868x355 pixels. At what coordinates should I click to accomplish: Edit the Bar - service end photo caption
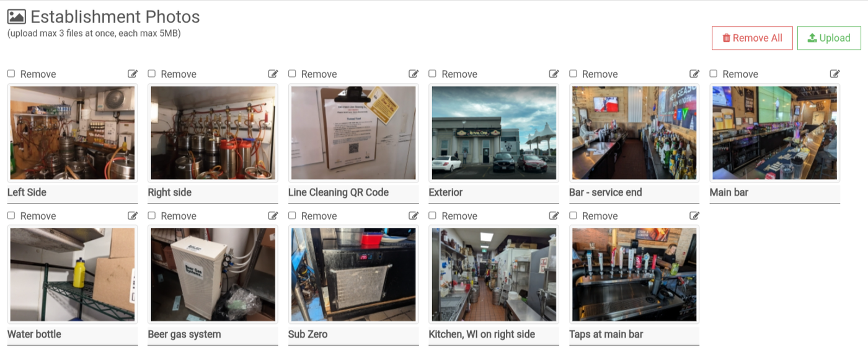click(694, 74)
